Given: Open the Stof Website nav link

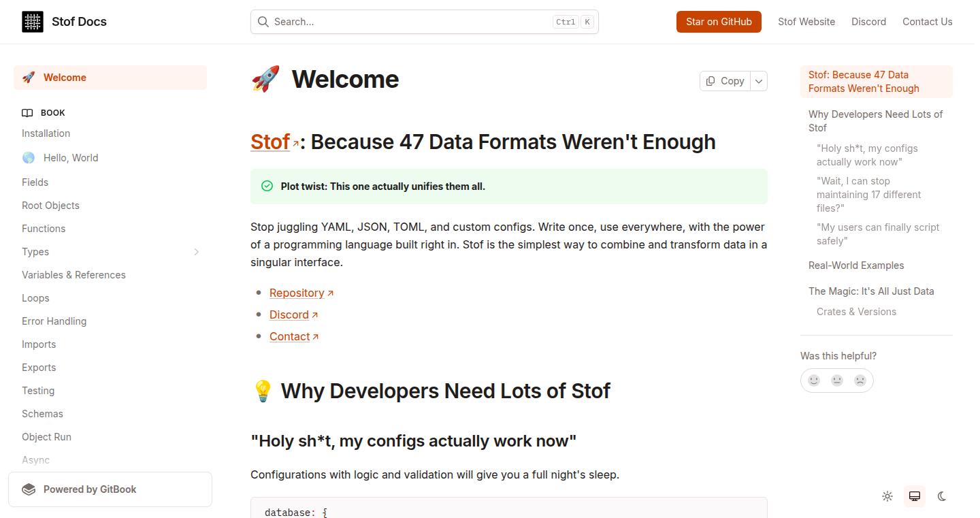Looking at the screenshot, I should (x=806, y=22).
